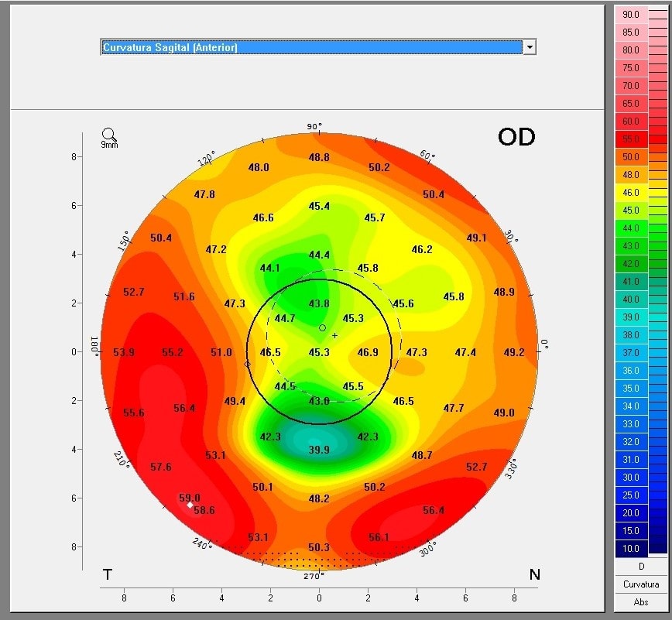
Task: Click the 48.8 value near 90°
Action: (x=319, y=157)
